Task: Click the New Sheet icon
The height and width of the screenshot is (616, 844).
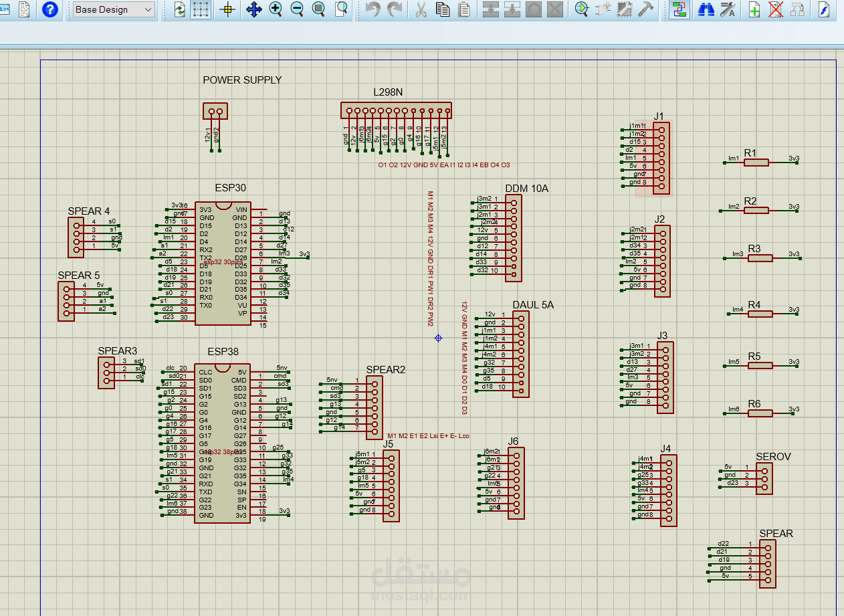Action: coord(754,9)
